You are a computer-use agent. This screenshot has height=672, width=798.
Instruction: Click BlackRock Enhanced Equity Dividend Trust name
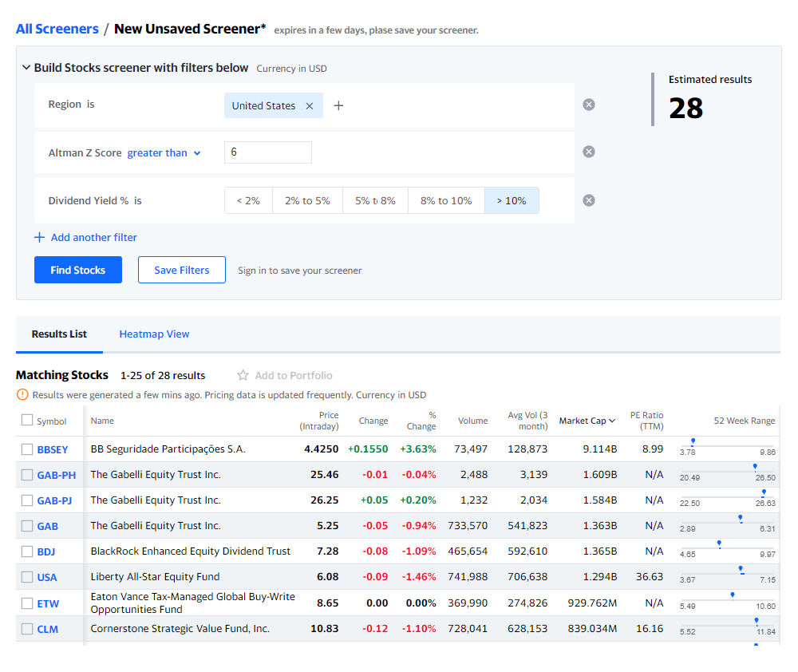tap(191, 551)
